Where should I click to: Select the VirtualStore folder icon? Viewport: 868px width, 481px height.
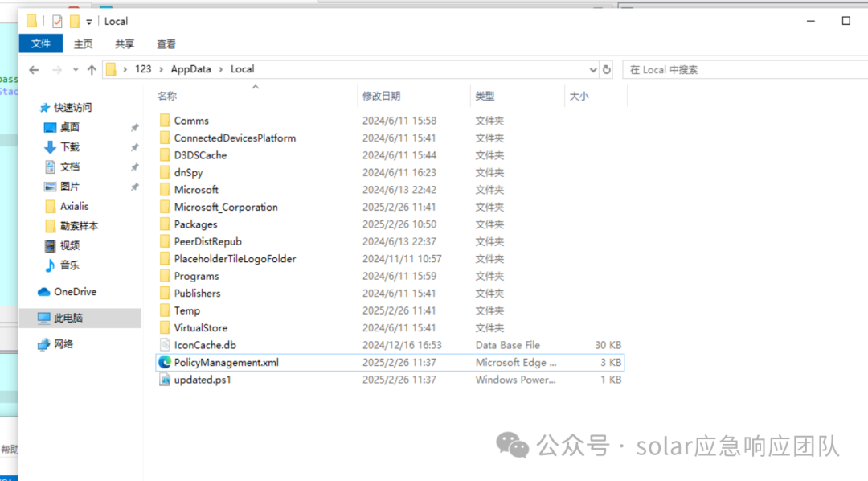point(165,327)
